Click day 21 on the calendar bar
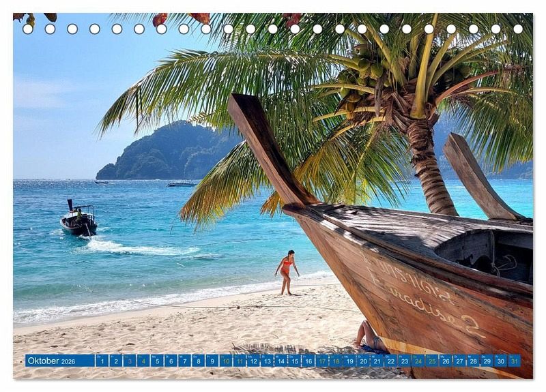The width and height of the screenshot is (546, 392). (x=377, y=361)
